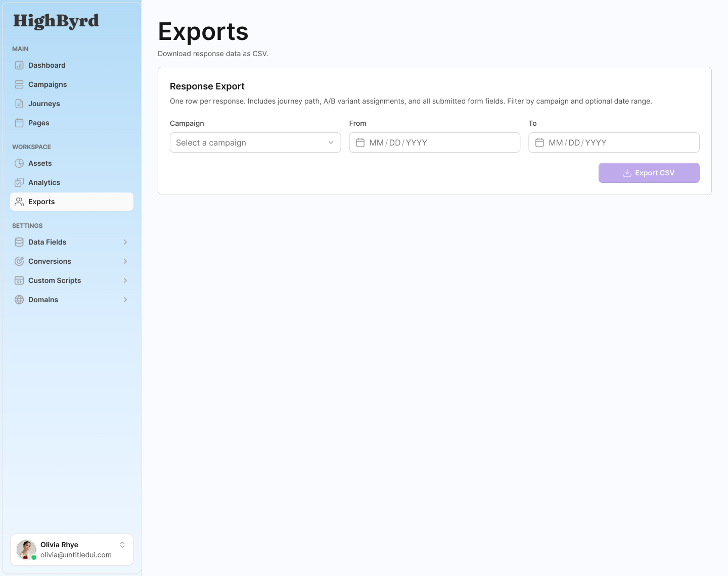Expand the Custom Scripts chevron

(x=125, y=280)
